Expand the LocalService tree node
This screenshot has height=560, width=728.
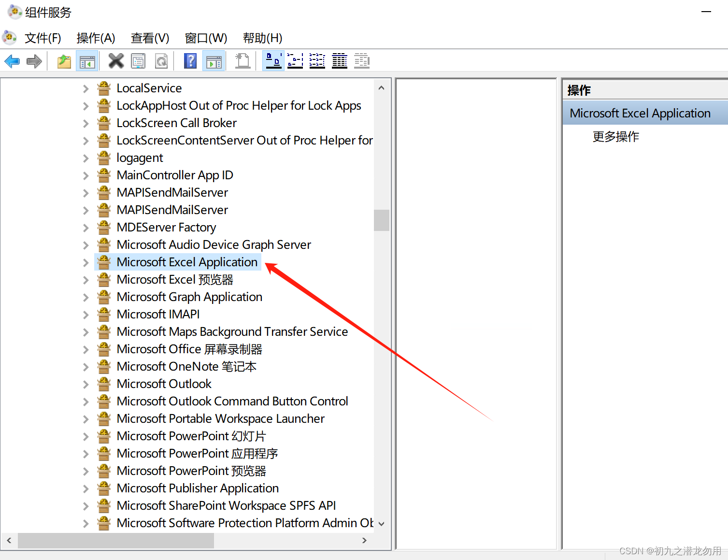coord(86,88)
